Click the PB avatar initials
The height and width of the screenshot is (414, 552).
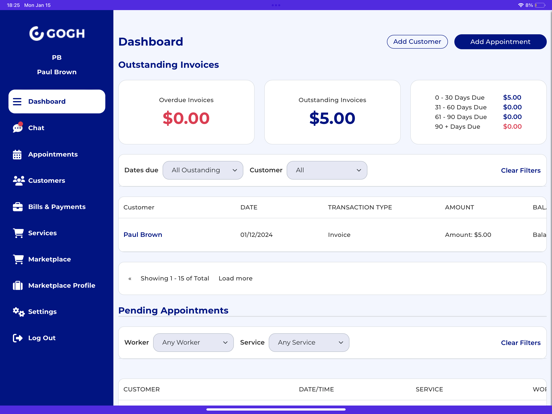[57, 57]
